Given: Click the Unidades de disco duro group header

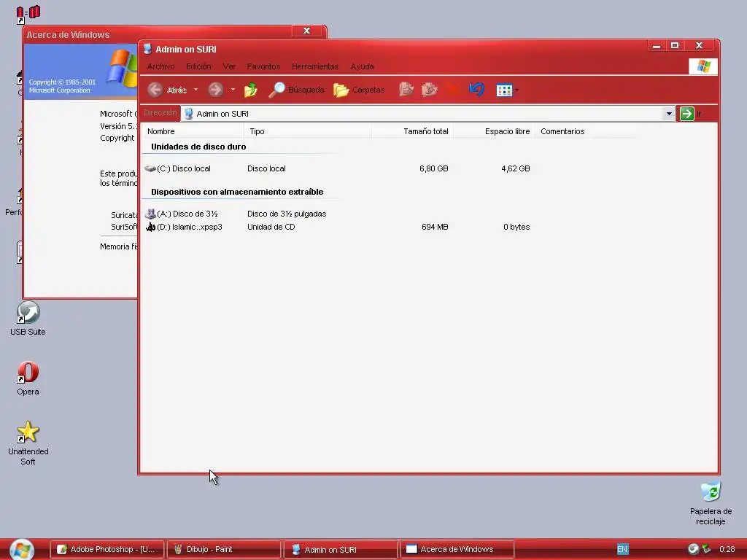Looking at the screenshot, I should (x=198, y=147).
